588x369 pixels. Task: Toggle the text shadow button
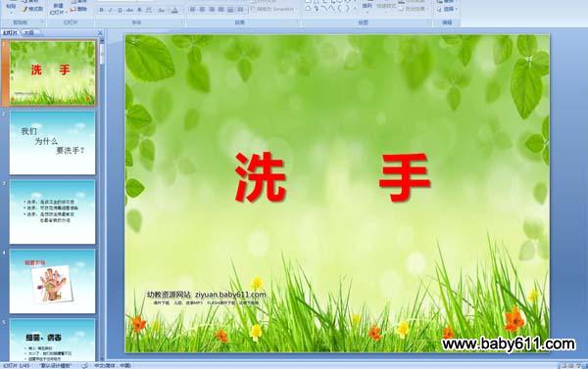pyautogui.click(x=140, y=10)
